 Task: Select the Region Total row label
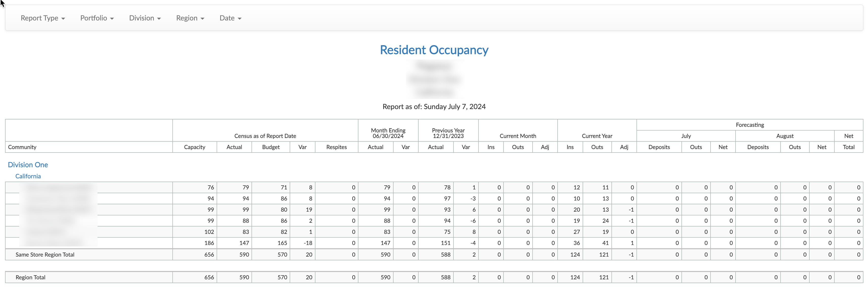tap(30, 278)
